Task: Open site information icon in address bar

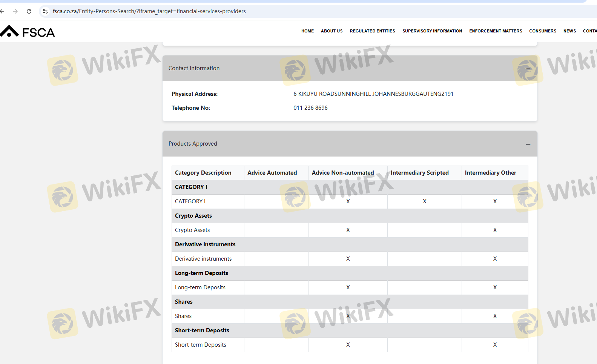Action: pos(45,11)
